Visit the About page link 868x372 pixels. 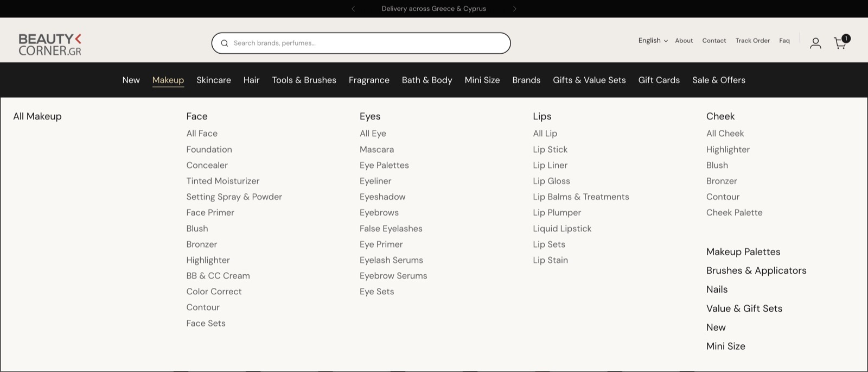tap(684, 41)
